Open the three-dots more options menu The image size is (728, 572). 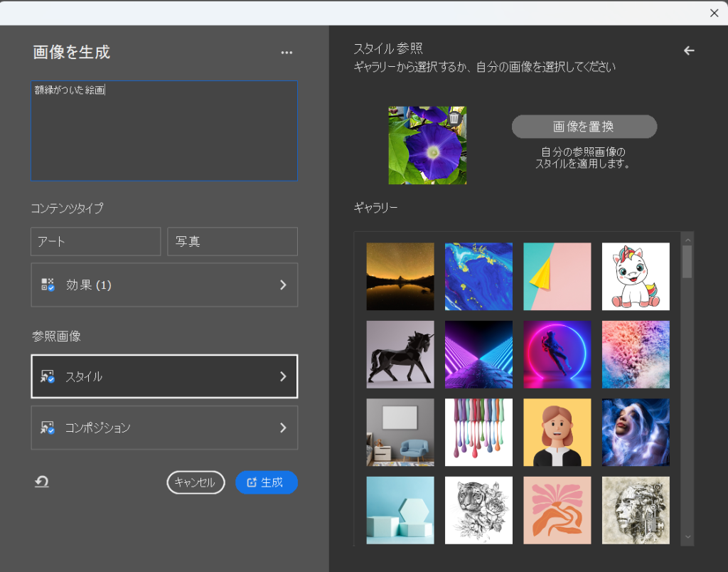pos(287,53)
